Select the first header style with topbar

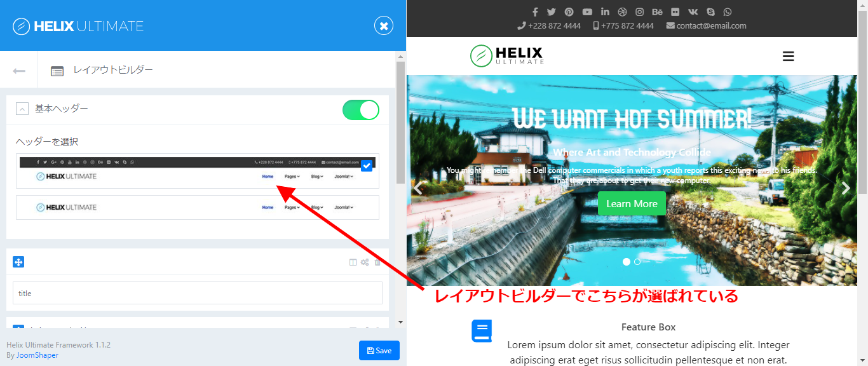pyautogui.click(x=197, y=171)
